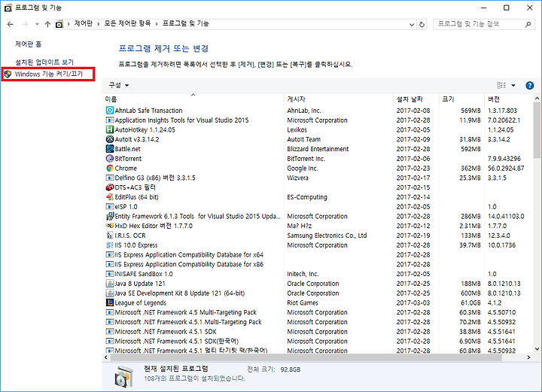This screenshot has width=542, height=392.
Task: Click install date 2017-03-03
Action: [x=413, y=302]
